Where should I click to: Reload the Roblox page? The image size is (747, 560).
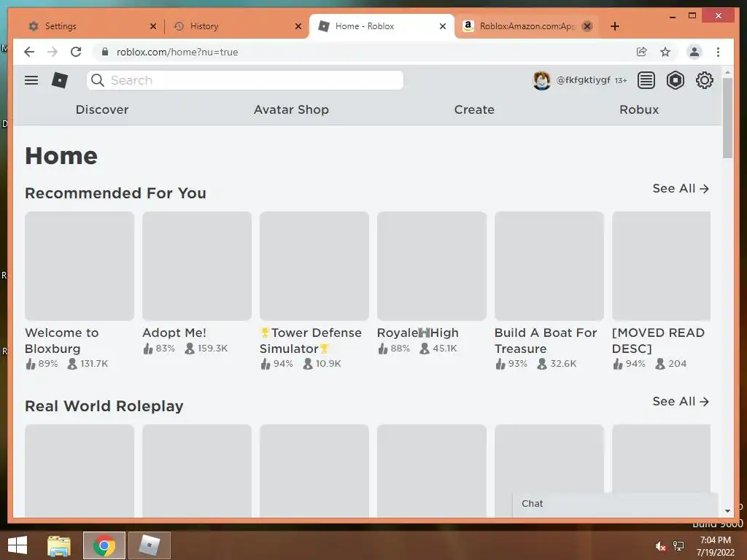pos(76,52)
